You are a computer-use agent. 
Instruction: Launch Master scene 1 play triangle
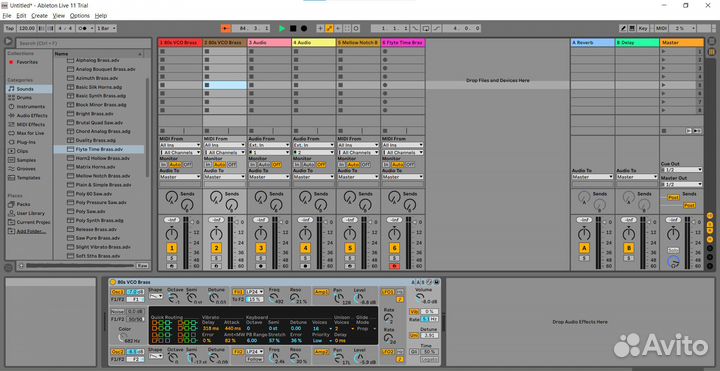pos(664,51)
